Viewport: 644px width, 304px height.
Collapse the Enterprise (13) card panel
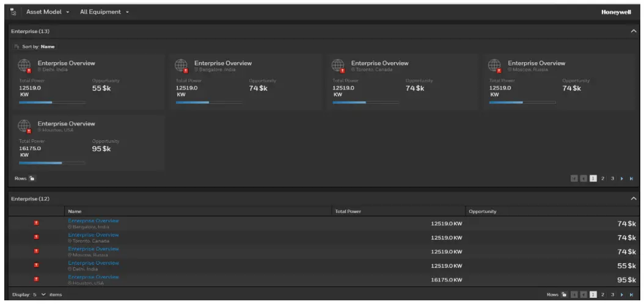(634, 31)
